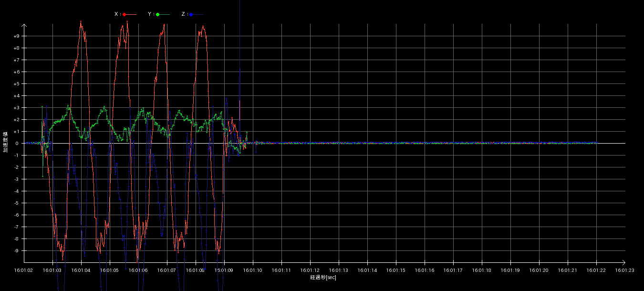Click the 16:01:02 time tick label
644x291 pixels.
coord(24,270)
